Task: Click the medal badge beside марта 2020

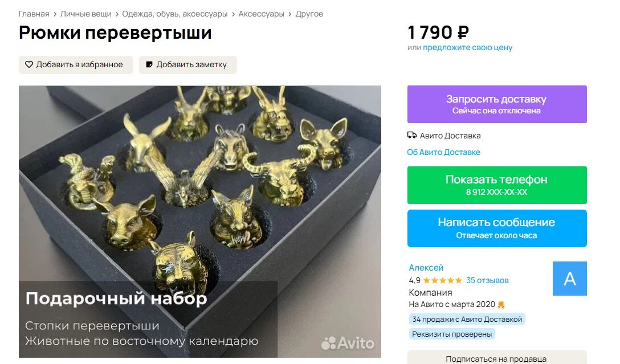Action: pos(501,305)
